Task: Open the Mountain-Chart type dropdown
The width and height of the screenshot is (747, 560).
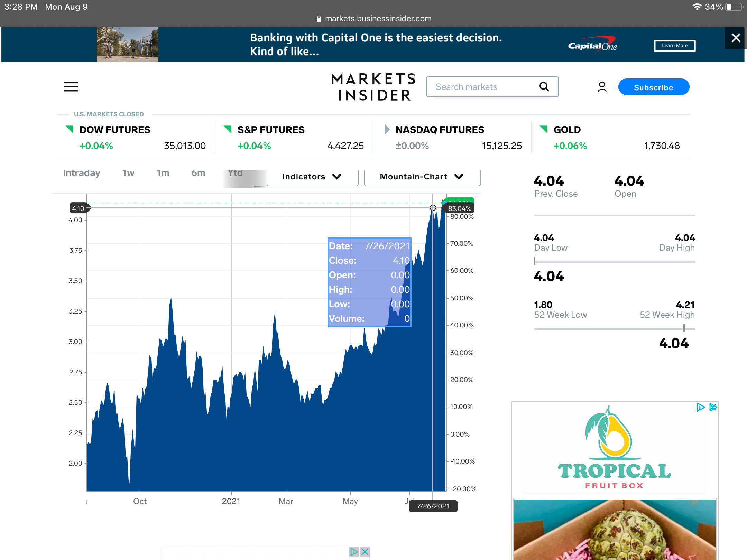Action: (422, 177)
